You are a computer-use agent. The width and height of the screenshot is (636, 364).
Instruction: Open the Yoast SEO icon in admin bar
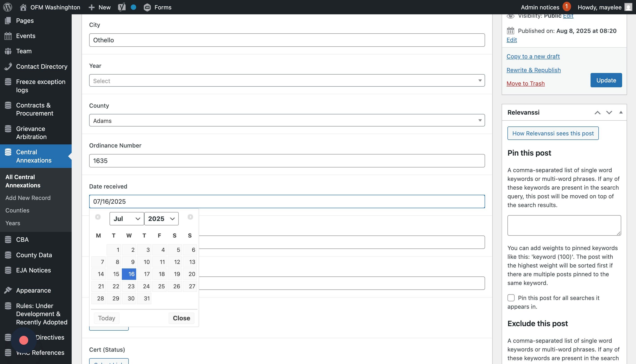(122, 7)
